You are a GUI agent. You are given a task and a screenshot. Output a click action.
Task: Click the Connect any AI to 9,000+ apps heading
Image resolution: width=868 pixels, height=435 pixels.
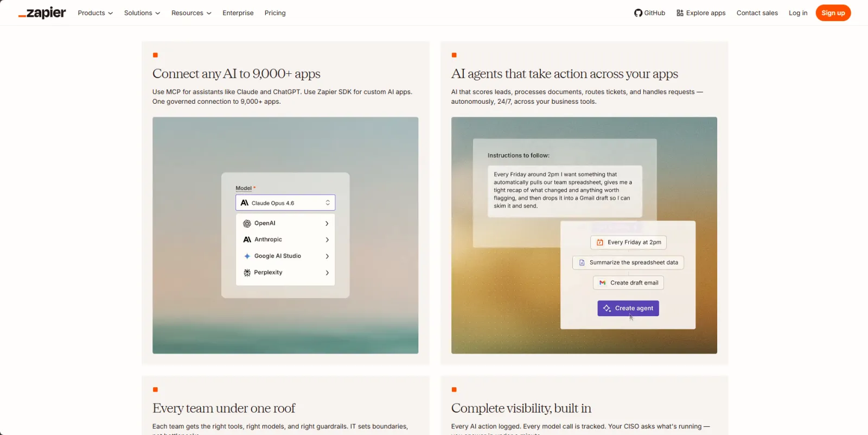pos(236,73)
